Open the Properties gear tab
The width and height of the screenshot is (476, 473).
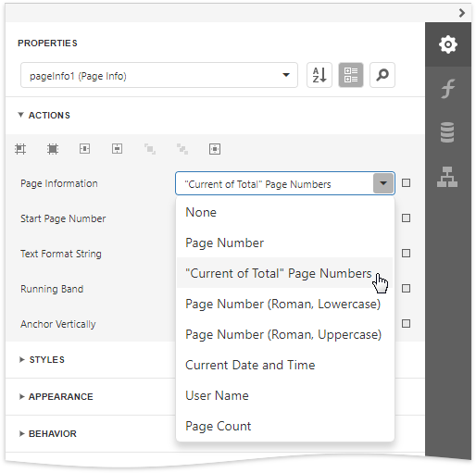tap(448, 44)
